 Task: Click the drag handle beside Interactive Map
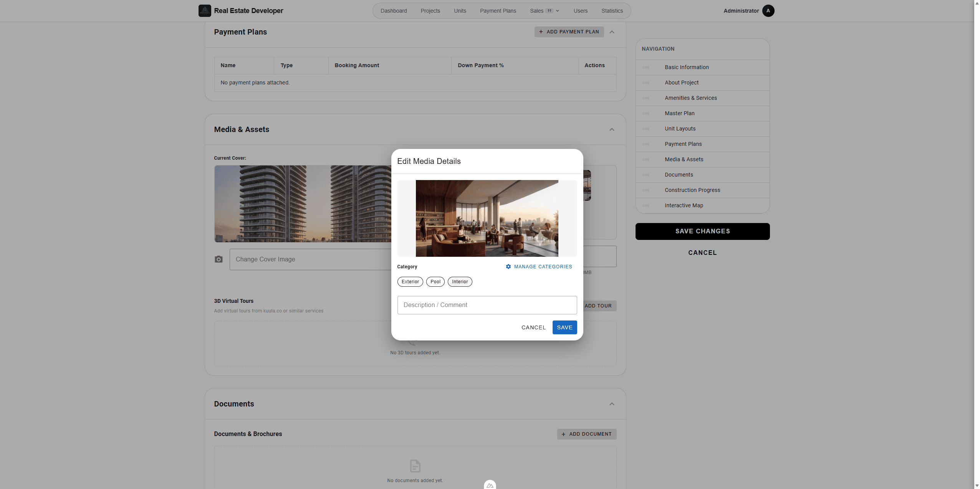coord(646,206)
